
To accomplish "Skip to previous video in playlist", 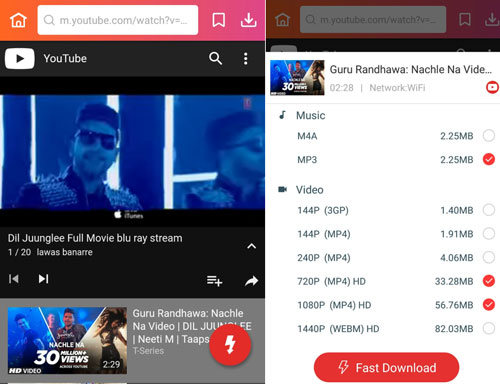I will (14, 279).
